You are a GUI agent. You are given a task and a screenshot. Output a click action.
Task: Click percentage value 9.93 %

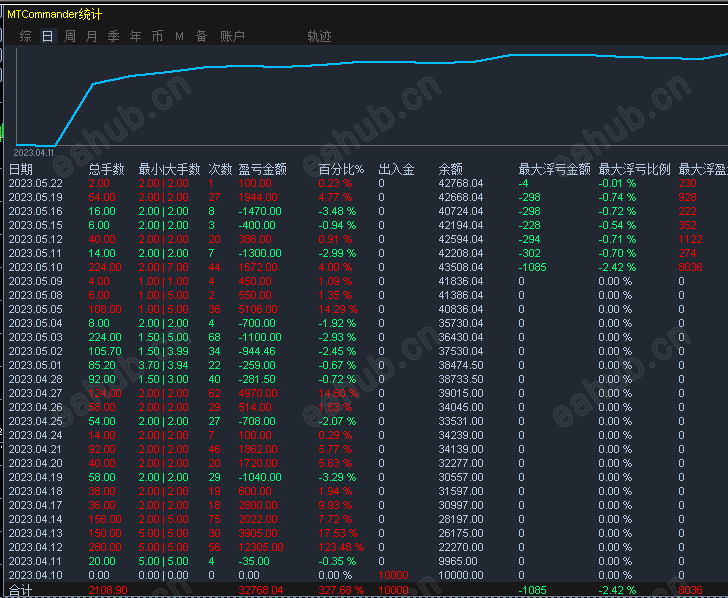tap(335, 505)
